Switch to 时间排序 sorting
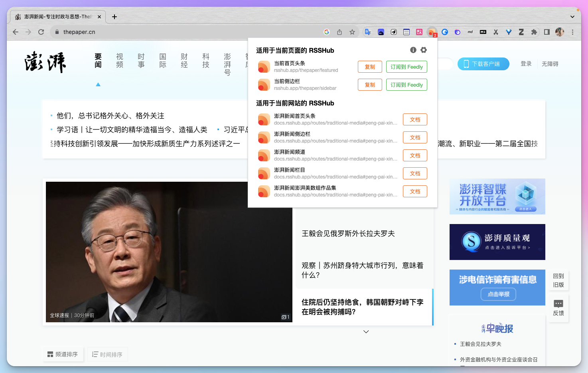Image resolution: width=588 pixels, height=373 pixels. pos(107,354)
